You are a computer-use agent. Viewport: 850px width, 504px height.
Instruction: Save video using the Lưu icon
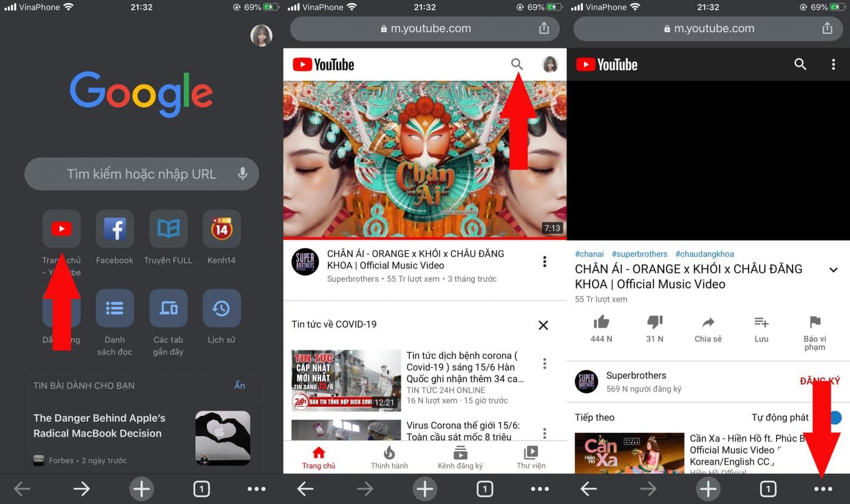pos(761,322)
